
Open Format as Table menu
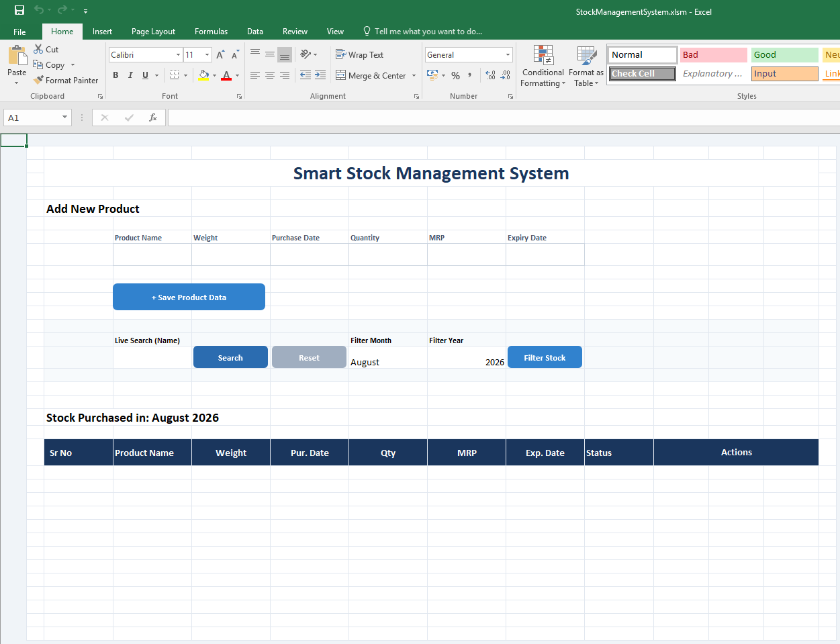click(x=586, y=66)
